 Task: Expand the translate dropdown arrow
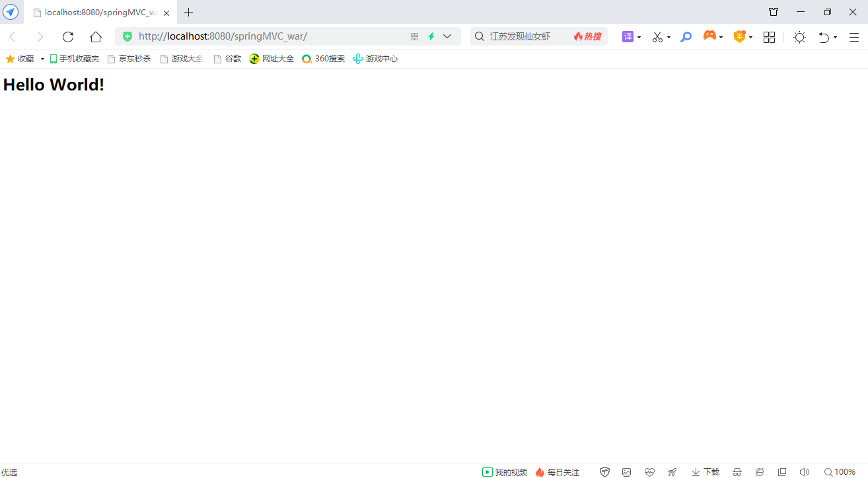click(x=639, y=38)
